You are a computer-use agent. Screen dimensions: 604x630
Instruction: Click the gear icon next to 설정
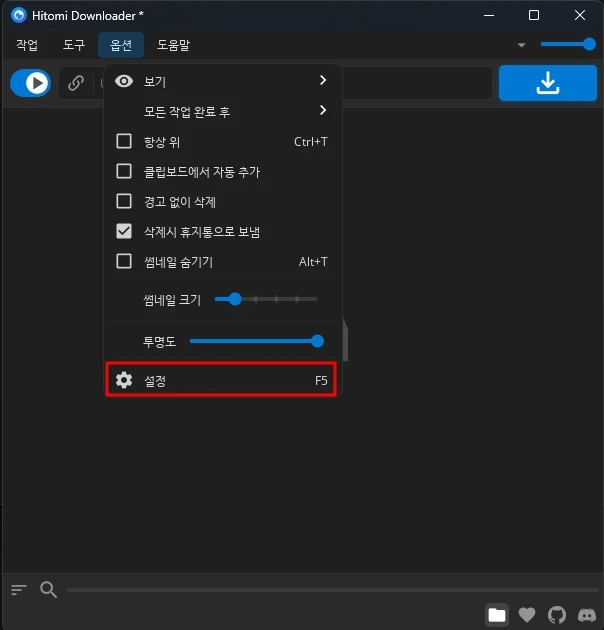click(124, 380)
